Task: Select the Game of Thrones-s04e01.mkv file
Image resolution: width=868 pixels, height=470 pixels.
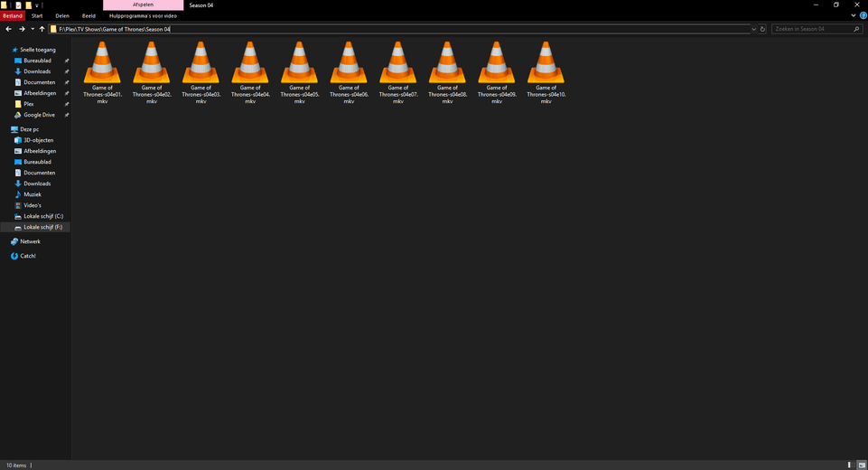Action: click(x=102, y=72)
